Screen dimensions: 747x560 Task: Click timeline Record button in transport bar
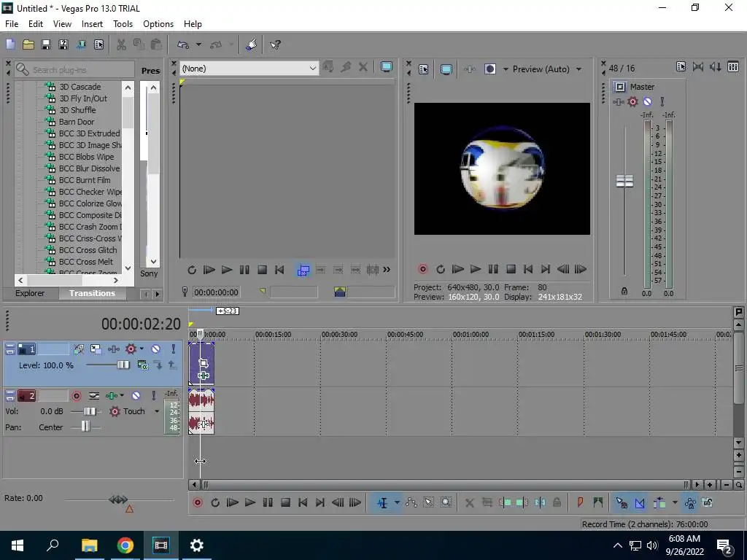point(197,502)
